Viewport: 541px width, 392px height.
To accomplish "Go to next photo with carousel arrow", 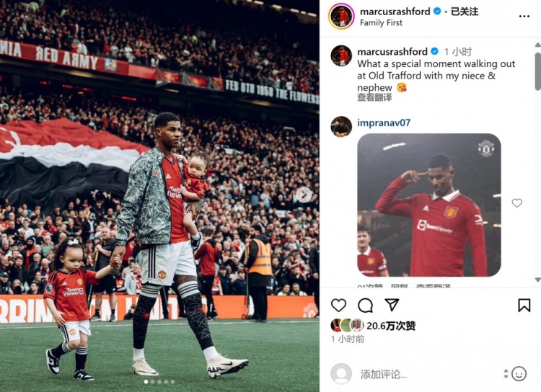I will click(304, 195).
